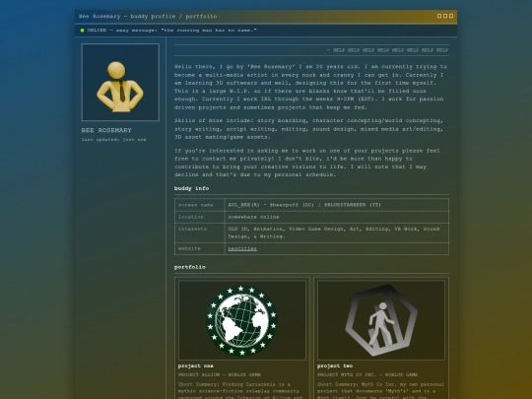Click the 'project two' title
Viewport: 532px width, 399px height.
pyautogui.click(x=335, y=366)
